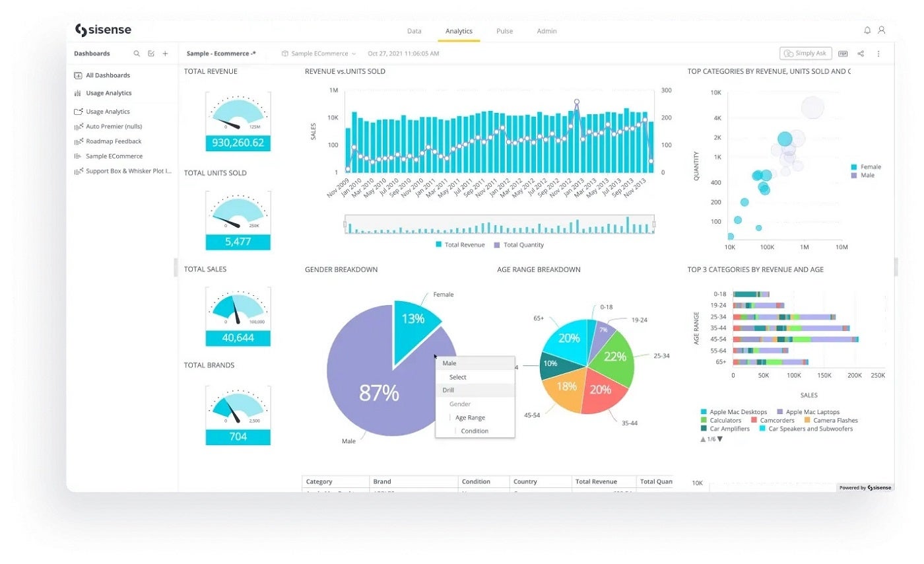Click the Sisense logo
The height and width of the screenshot is (564, 924).
[x=102, y=30]
